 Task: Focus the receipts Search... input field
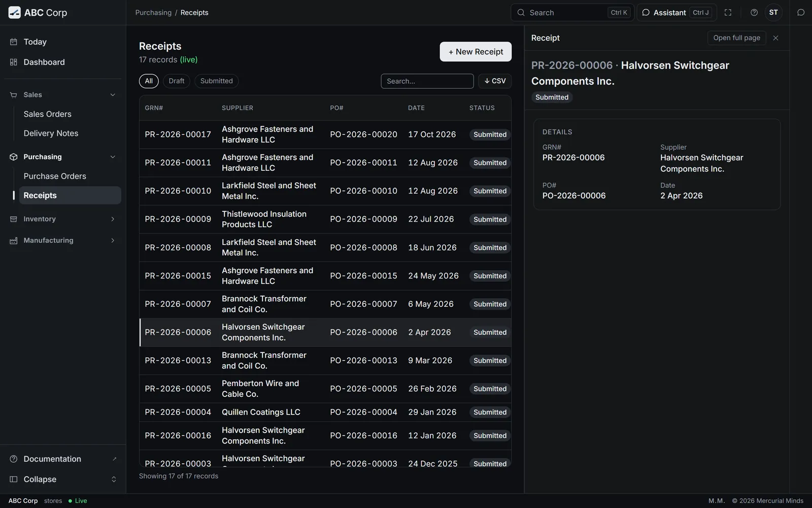click(x=427, y=81)
